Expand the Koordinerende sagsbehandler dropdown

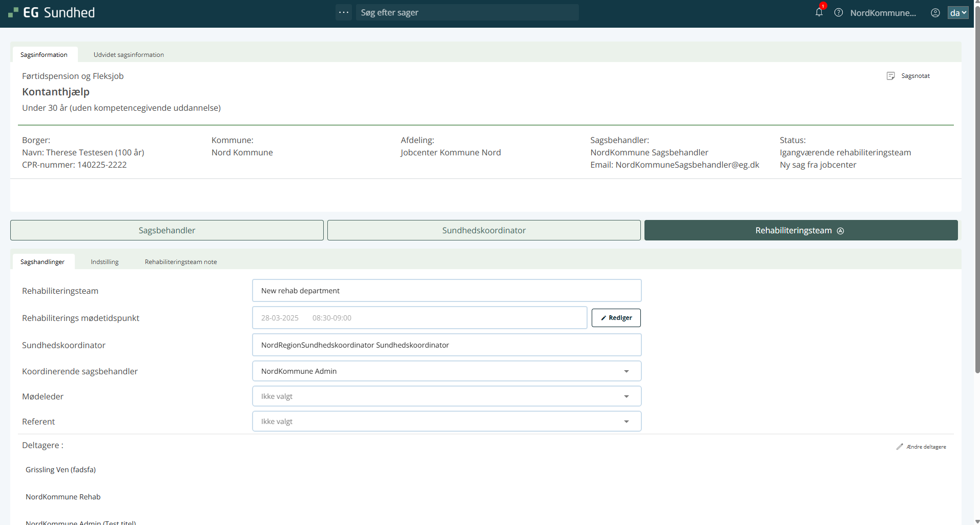626,371
